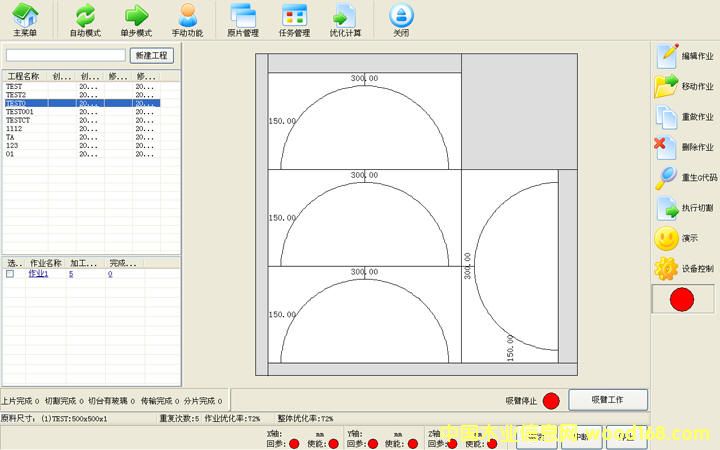720x450 pixels.
Task: Open the 主菜单 main menu
Action: click(25, 19)
